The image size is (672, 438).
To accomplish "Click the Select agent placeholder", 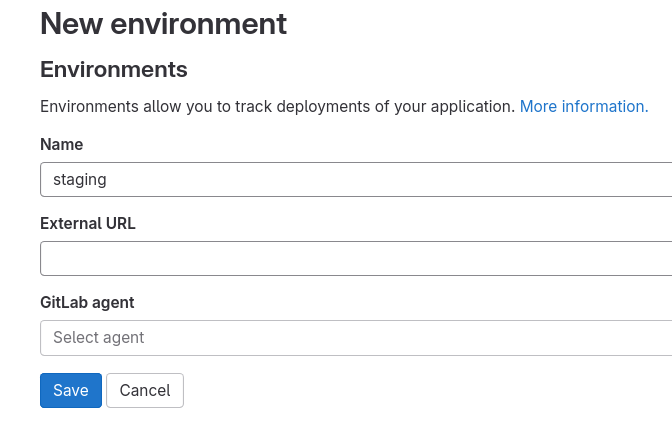I will [x=99, y=337].
